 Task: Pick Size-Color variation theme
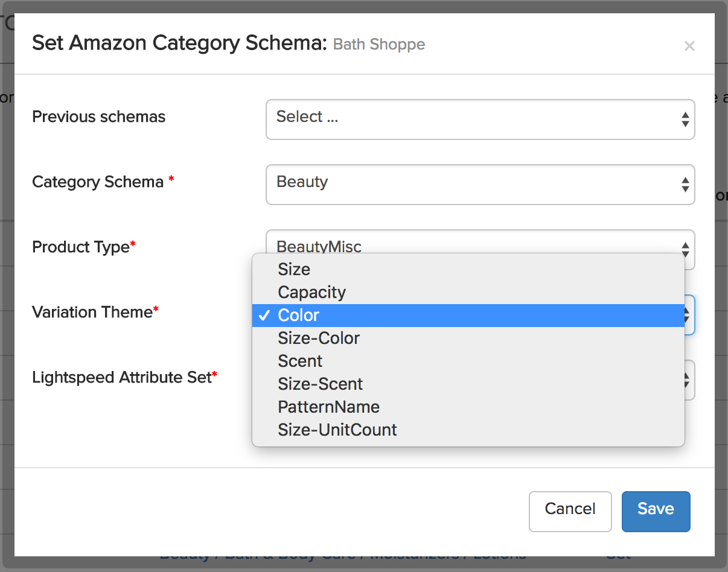319,338
